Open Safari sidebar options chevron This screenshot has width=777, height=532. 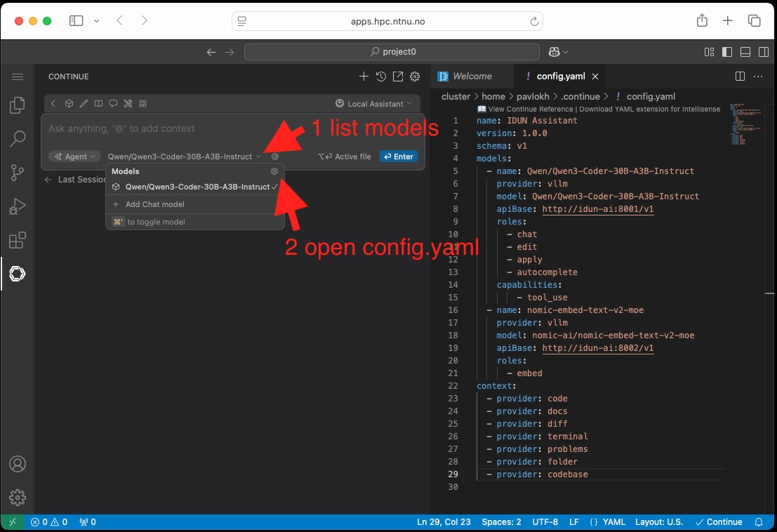[x=97, y=21]
